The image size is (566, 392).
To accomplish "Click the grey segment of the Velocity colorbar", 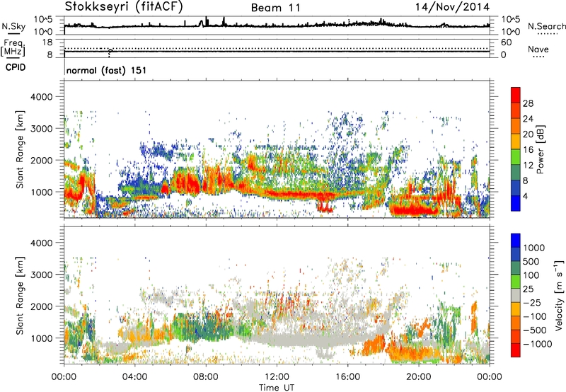I will click(x=516, y=295).
